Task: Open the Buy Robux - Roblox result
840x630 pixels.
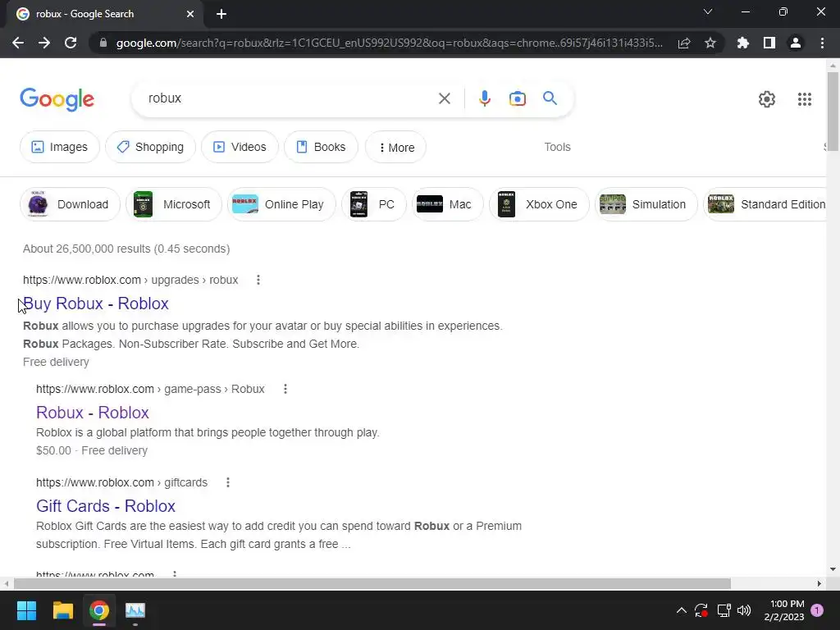Action: 96,304
